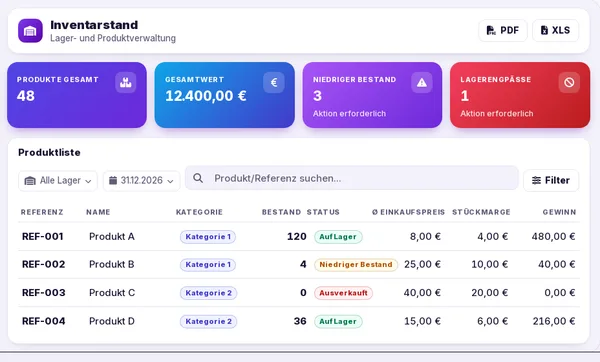Click warning triangle icon in Niedriger Bestand card
The width and height of the screenshot is (600, 362).
coord(422,82)
